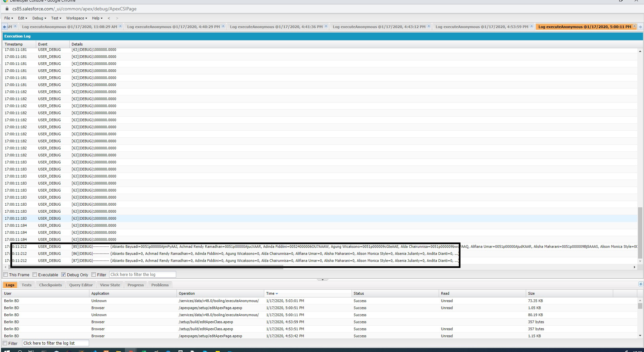Click the logs list vertical scrollbar thumb
This screenshot has width=644, height=352.
pyautogui.click(x=640, y=306)
